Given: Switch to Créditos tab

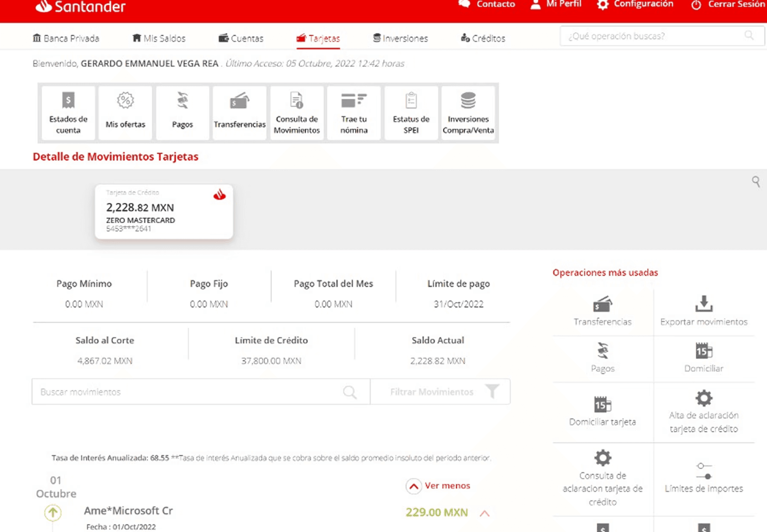Looking at the screenshot, I should pos(483,38).
